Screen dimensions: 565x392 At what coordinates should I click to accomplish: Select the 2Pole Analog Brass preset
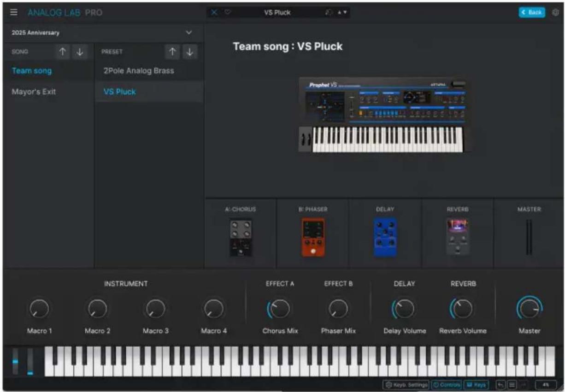(x=149, y=71)
